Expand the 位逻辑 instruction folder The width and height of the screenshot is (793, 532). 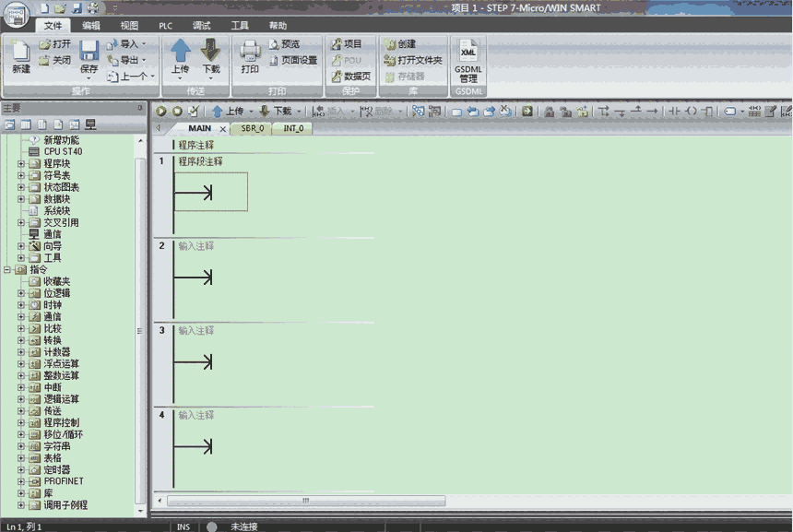[21, 293]
